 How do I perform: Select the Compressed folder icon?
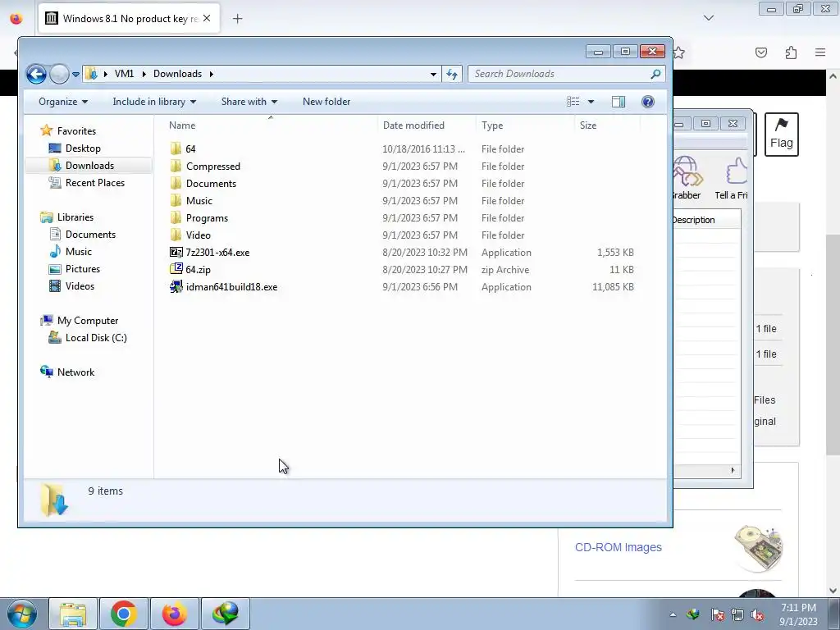coord(176,166)
